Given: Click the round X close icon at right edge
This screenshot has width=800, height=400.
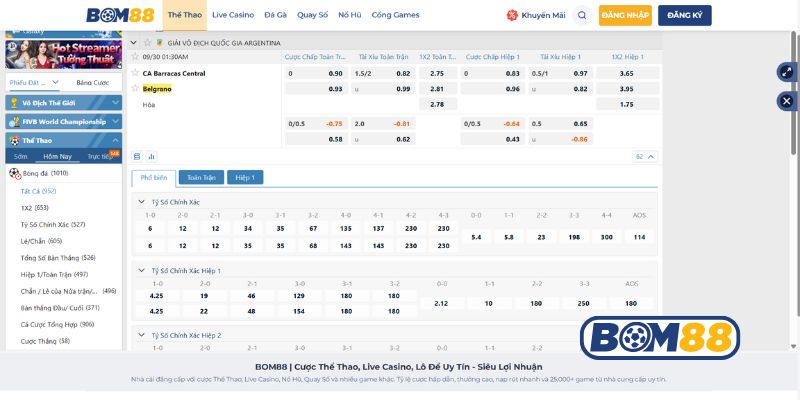Looking at the screenshot, I should pos(786,101).
